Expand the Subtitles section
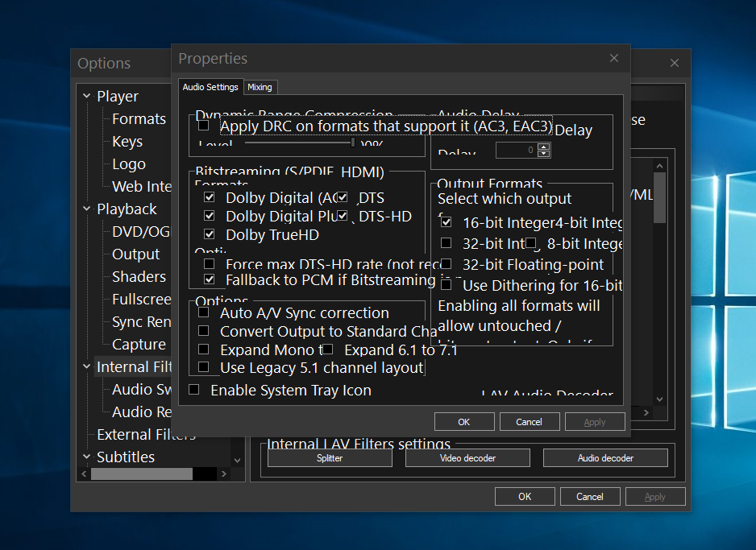Viewport: 756px width, 550px height. (x=86, y=457)
